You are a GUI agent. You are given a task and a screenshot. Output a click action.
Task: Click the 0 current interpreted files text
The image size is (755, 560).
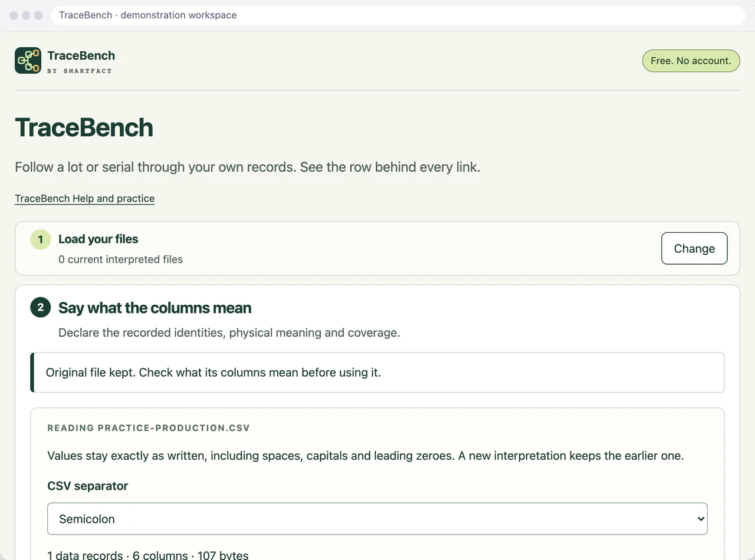tap(120, 259)
